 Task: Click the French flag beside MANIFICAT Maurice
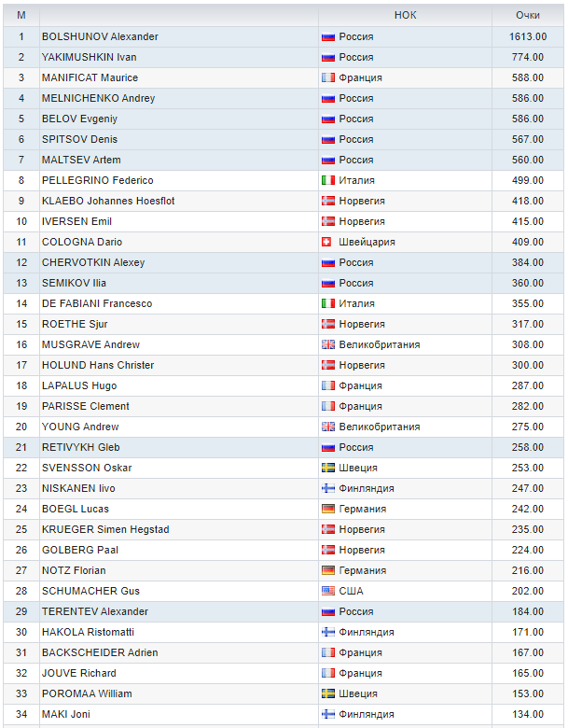pyautogui.click(x=327, y=77)
